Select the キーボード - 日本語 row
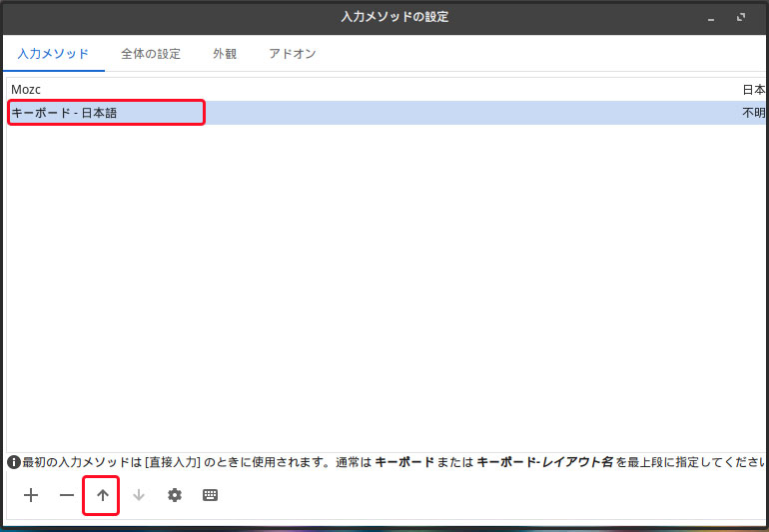Image resolution: width=769 pixels, height=532 pixels. (64, 113)
